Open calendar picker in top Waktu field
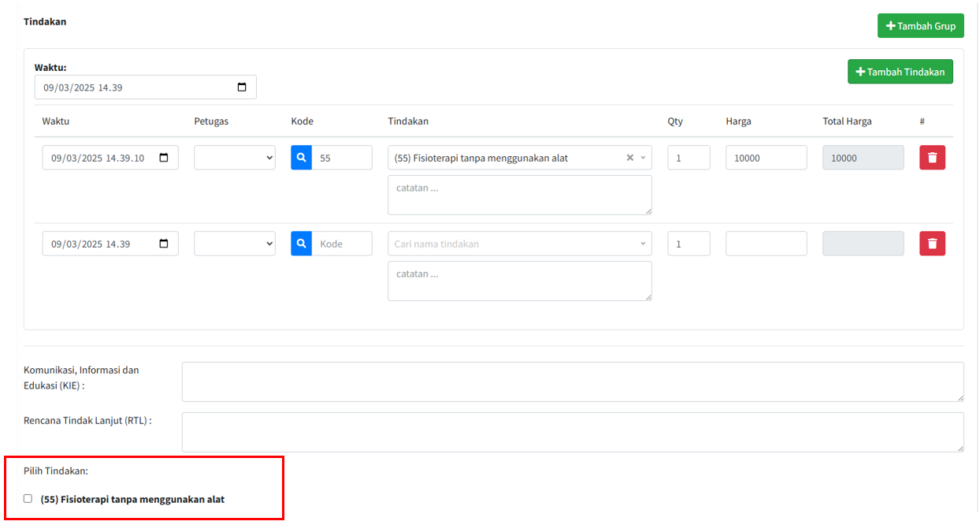 point(242,87)
